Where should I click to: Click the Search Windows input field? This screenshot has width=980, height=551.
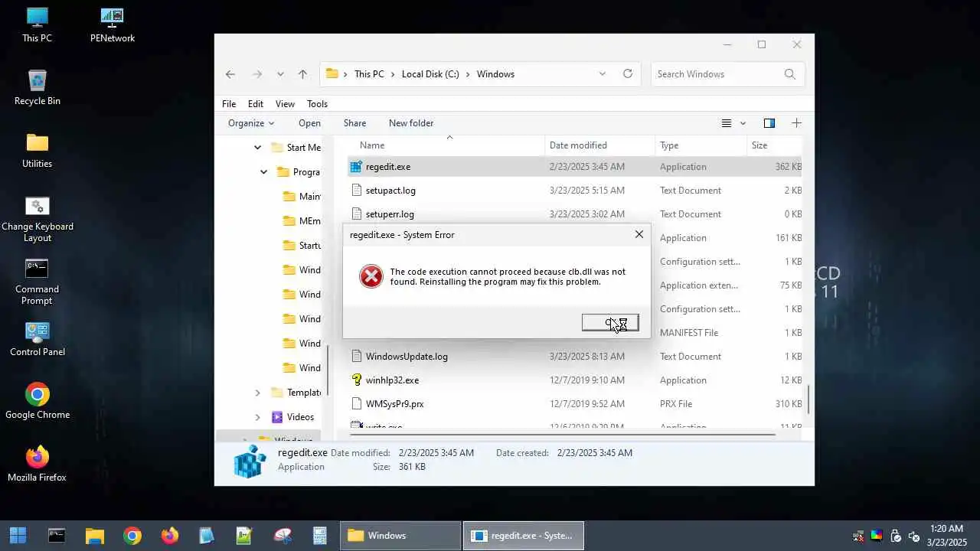[x=727, y=74]
